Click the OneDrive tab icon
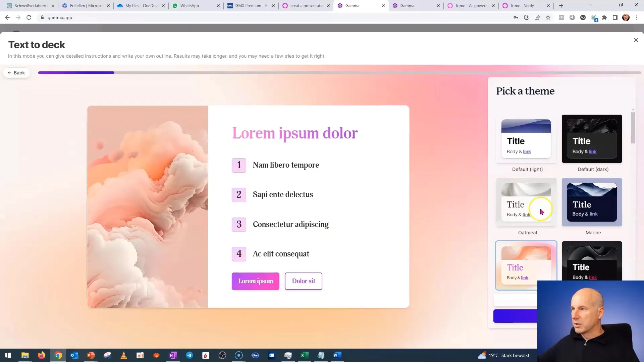644x362 pixels. tap(121, 5)
